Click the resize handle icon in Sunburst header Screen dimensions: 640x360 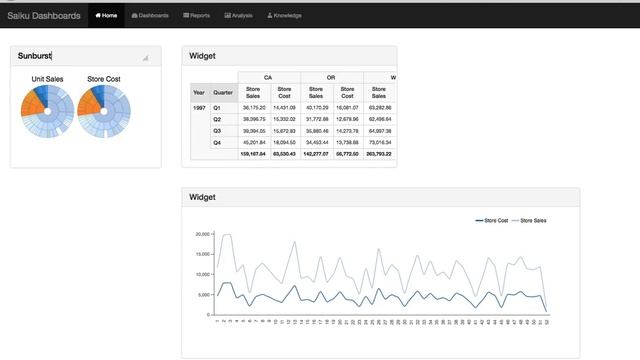(145, 58)
